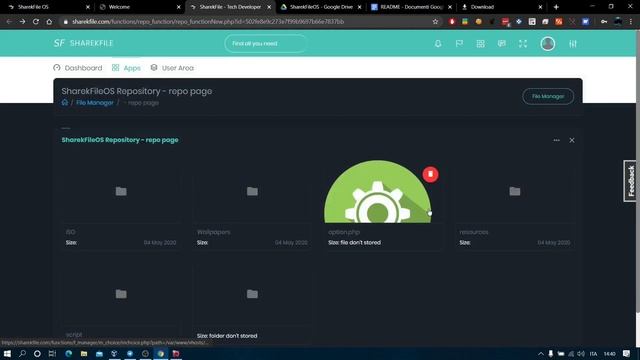This screenshot has width=640, height=360.
Task: Switch to the Download browser tab
Action: click(501, 7)
